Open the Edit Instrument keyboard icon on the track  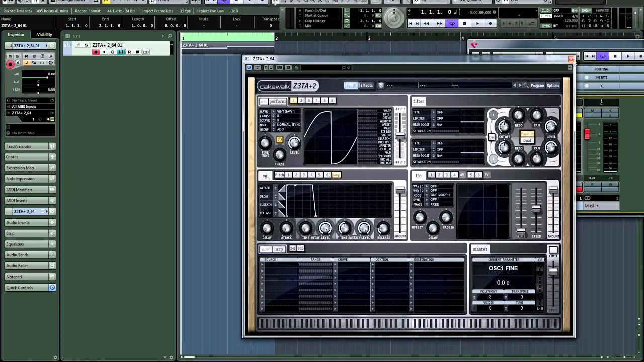[121, 52]
